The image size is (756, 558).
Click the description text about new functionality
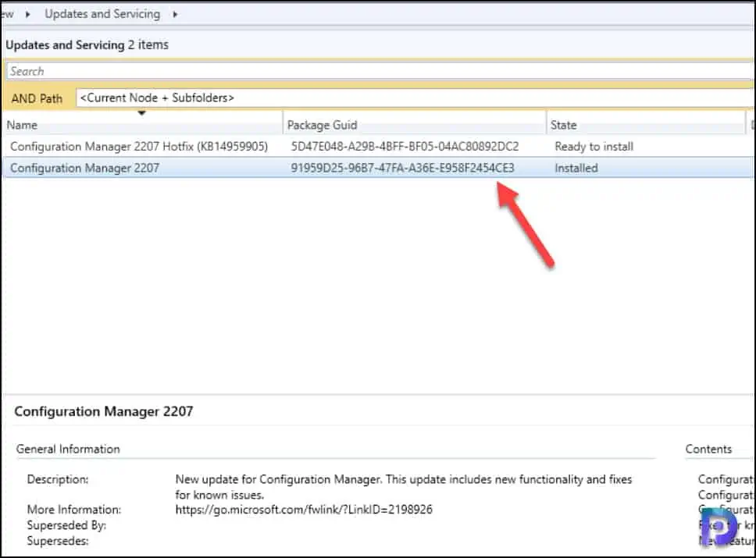(404, 487)
